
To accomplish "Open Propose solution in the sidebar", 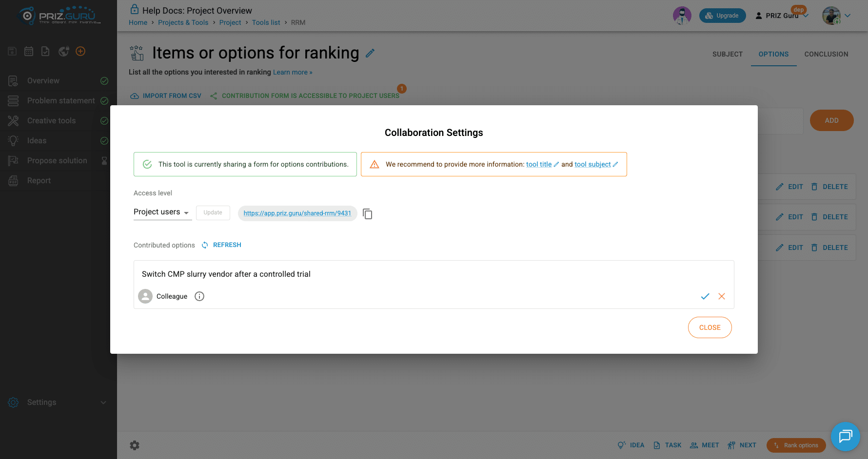I will point(58,161).
